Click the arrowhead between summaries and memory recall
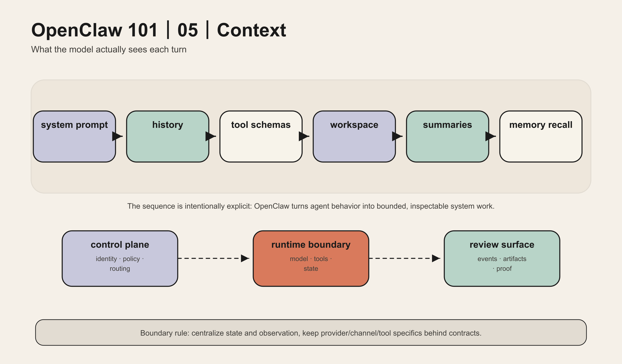The width and height of the screenshot is (622, 364). (490, 136)
